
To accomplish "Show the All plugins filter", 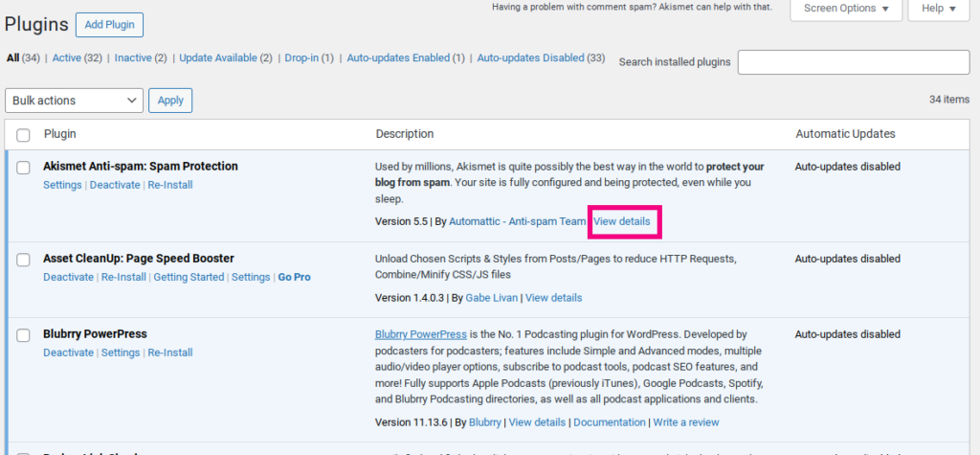I will click(x=13, y=57).
